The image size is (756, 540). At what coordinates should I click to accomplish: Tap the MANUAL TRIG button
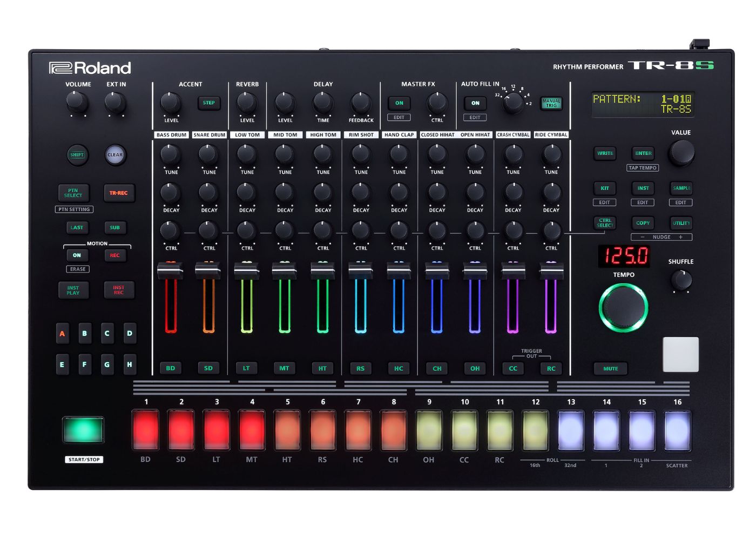point(551,103)
